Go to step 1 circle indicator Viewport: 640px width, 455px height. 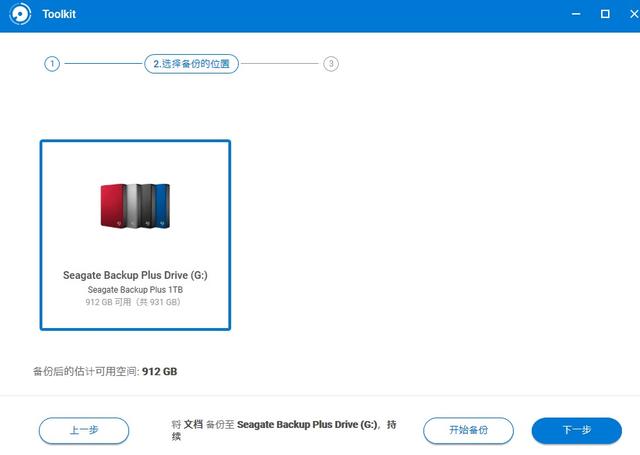pos(52,64)
